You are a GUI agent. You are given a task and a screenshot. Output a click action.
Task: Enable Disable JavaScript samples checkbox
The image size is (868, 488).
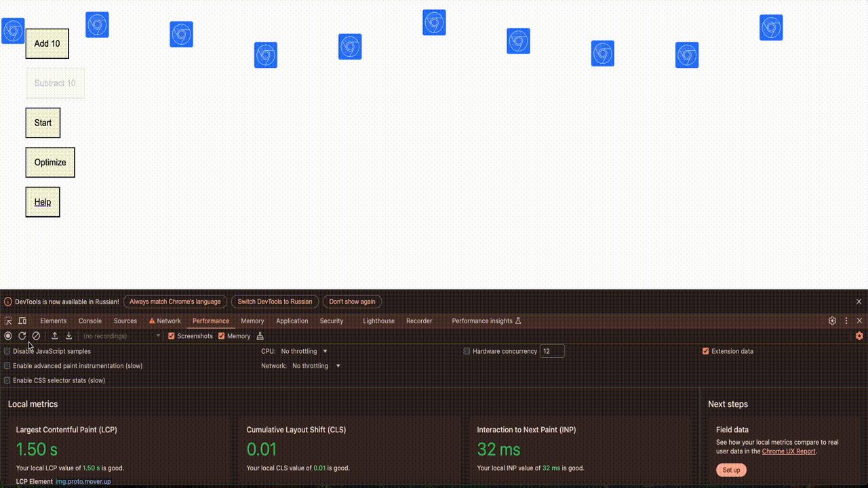tap(7, 351)
